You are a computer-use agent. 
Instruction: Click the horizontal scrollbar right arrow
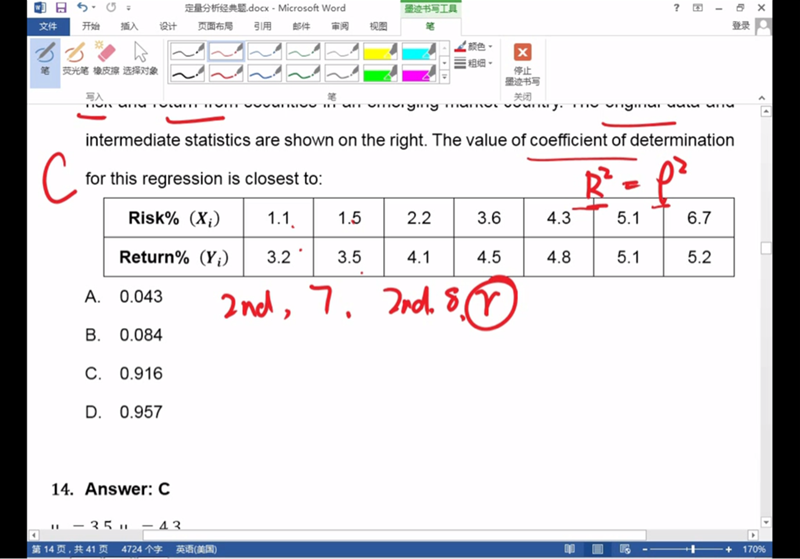[x=753, y=535]
